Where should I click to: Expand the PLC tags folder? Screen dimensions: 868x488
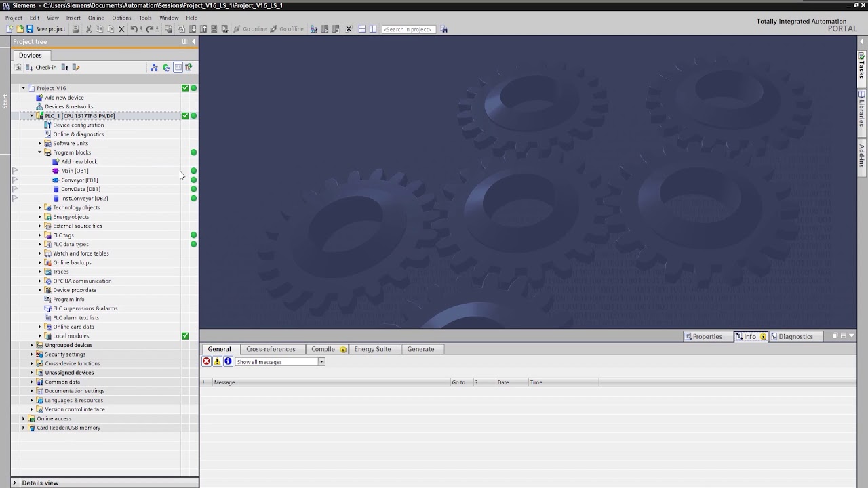39,235
